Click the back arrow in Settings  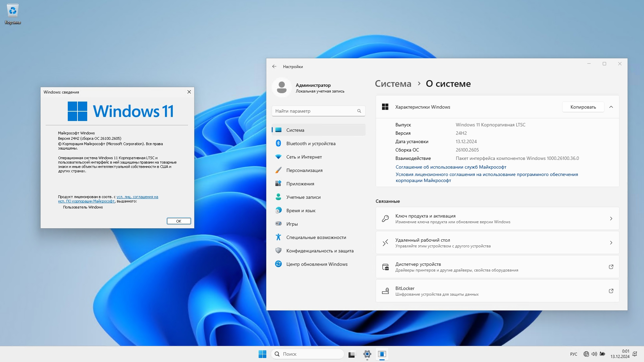(x=274, y=66)
